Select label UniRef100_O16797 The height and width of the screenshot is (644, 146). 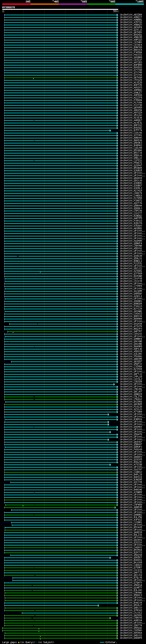coord(131,470)
